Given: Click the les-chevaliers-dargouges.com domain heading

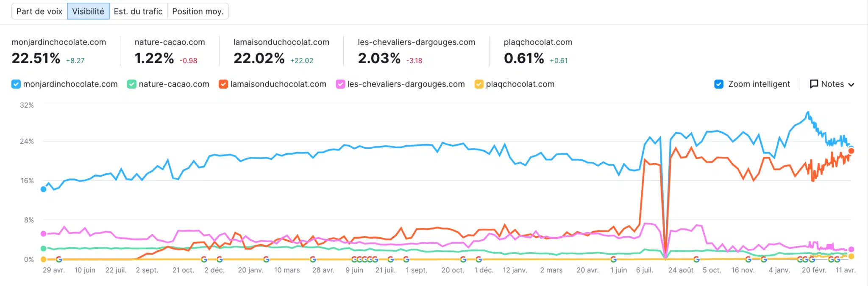Looking at the screenshot, I should [416, 42].
